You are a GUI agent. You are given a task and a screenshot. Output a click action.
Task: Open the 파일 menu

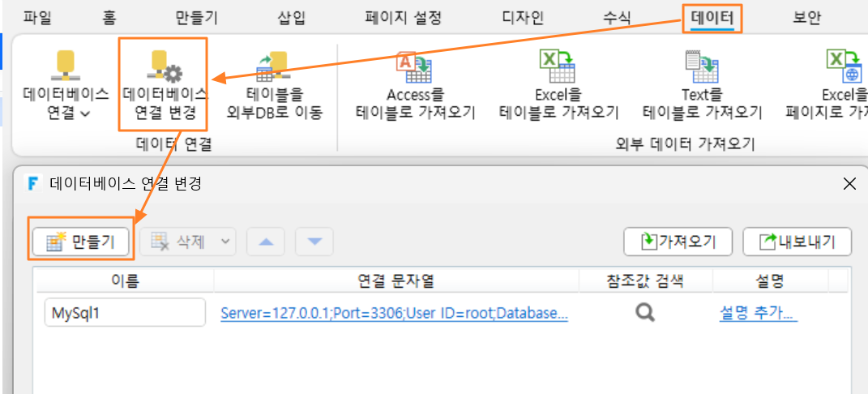pyautogui.click(x=37, y=19)
